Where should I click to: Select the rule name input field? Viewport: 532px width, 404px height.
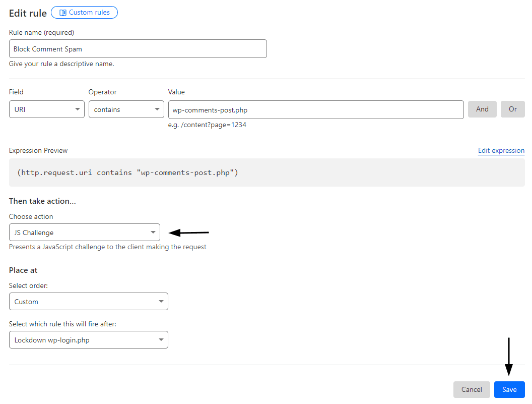click(x=138, y=48)
